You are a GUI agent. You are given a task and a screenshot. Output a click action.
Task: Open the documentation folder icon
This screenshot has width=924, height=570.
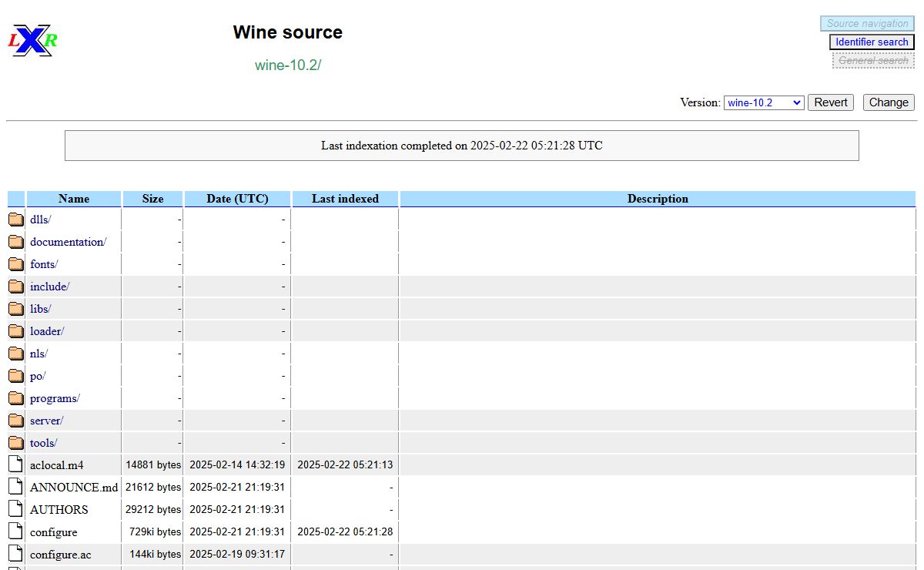point(16,242)
